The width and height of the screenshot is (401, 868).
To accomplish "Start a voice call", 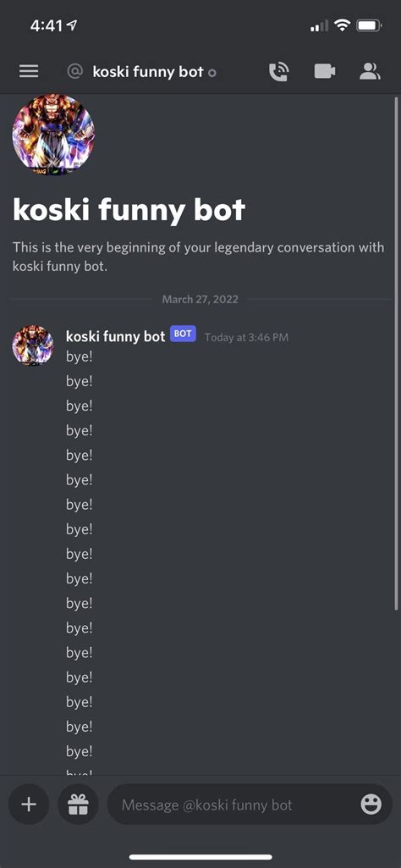I will tap(279, 71).
